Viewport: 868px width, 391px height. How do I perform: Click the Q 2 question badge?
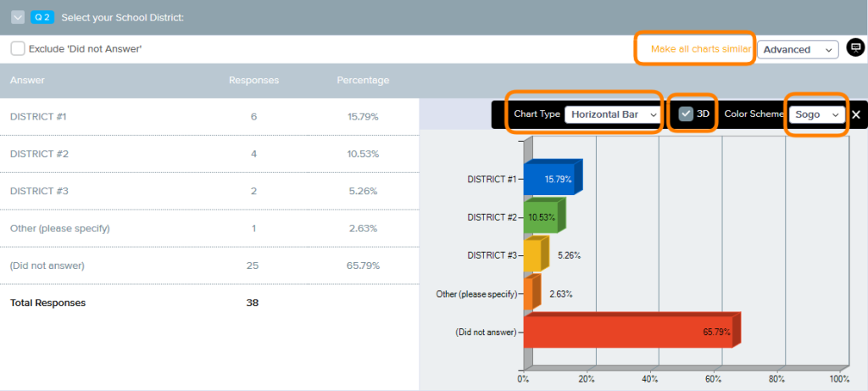[x=42, y=17]
